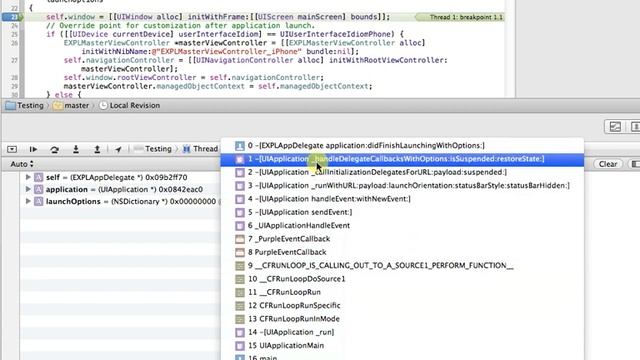This screenshot has width=640, height=360.
Task: Select frame 10 __CFRunLoopDoSource1
Action: [x=402, y=279]
